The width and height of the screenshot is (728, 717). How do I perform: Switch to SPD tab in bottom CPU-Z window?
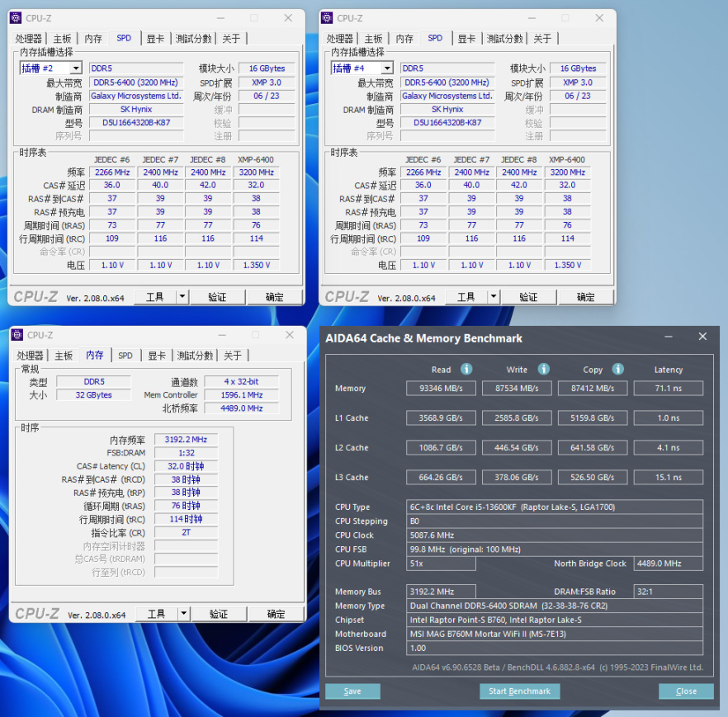125,356
